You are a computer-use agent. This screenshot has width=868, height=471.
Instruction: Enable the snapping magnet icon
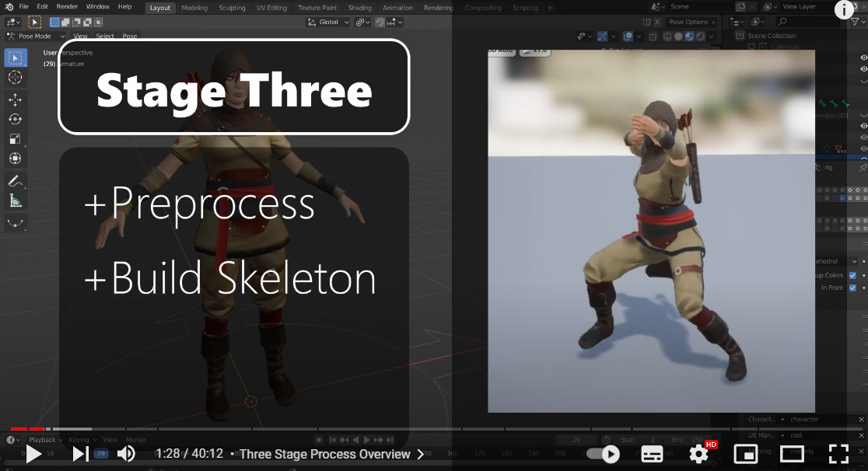[x=379, y=22]
